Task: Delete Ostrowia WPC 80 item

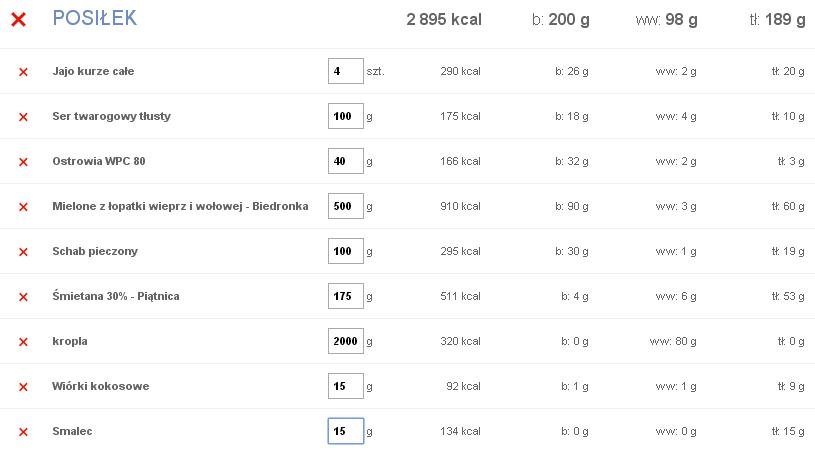Action: pyautogui.click(x=23, y=162)
